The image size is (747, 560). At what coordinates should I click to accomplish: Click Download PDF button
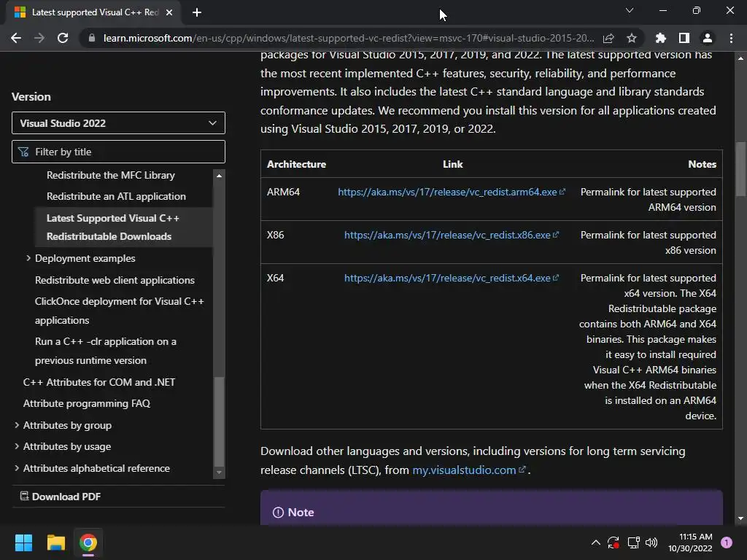point(61,497)
